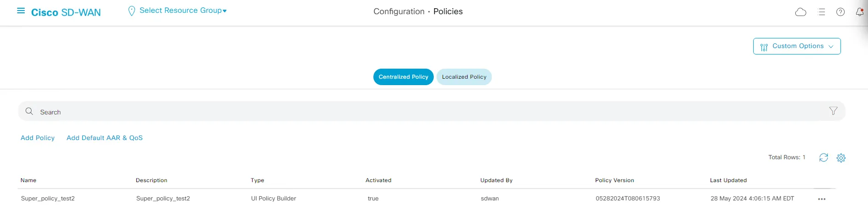
Task: Switch to Centralized Policy tab
Action: pos(403,77)
